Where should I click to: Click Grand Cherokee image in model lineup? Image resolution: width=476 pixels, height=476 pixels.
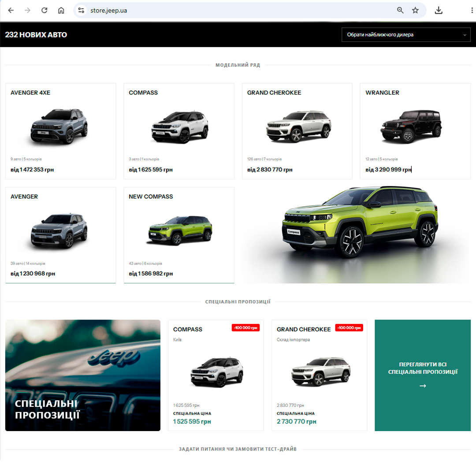coord(299,126)
